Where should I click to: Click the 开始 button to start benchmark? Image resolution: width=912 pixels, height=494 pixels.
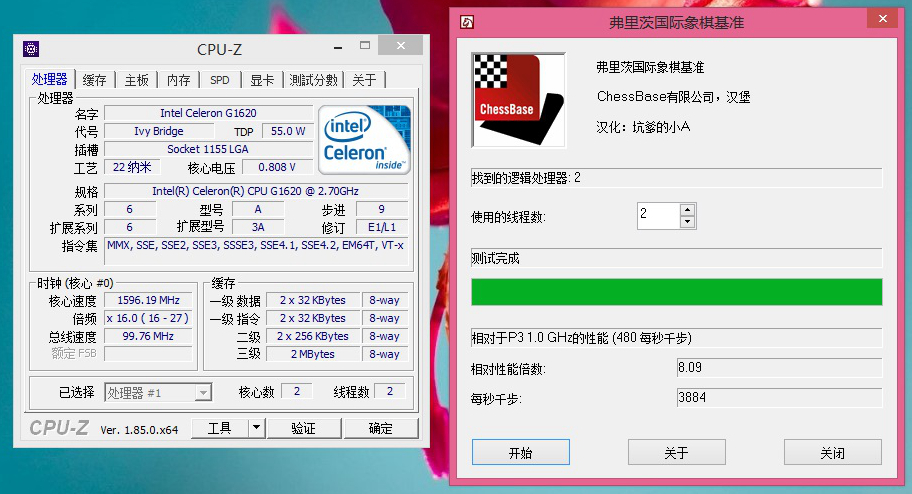[x=521, y=452]
